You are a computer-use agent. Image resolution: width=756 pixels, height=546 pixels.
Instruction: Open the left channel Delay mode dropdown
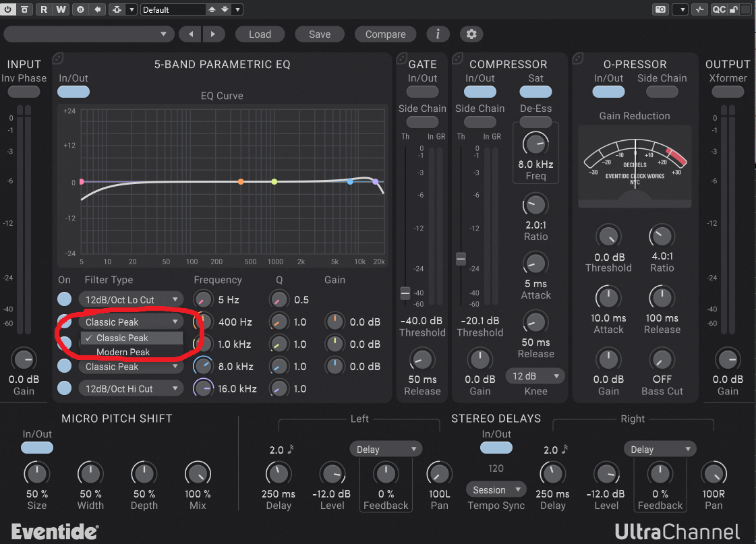pos(386,449)
